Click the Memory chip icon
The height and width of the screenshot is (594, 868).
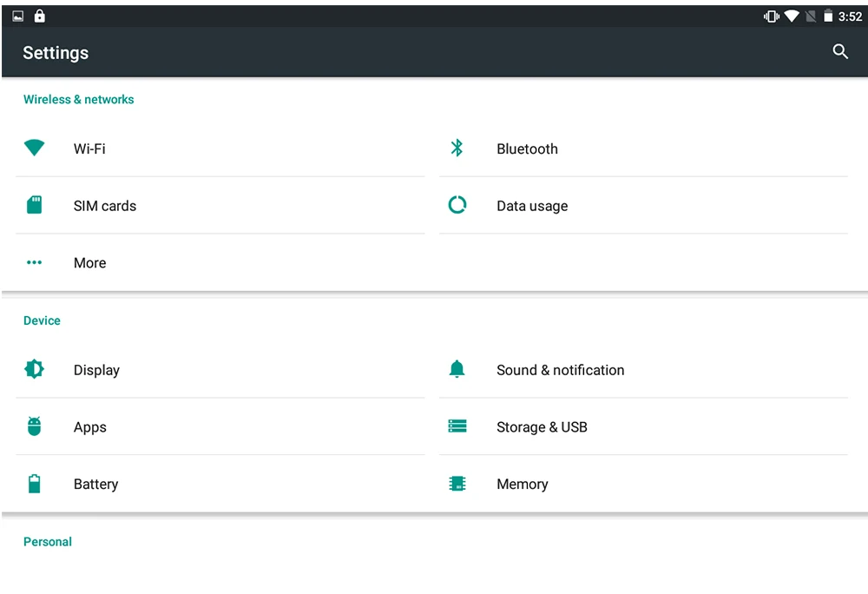pos(457,484)
